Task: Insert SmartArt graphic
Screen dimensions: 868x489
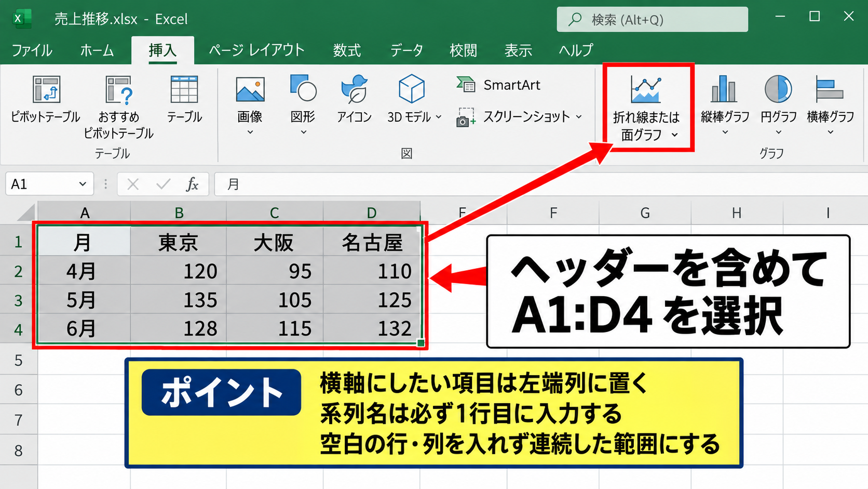Action: (498, 85)
